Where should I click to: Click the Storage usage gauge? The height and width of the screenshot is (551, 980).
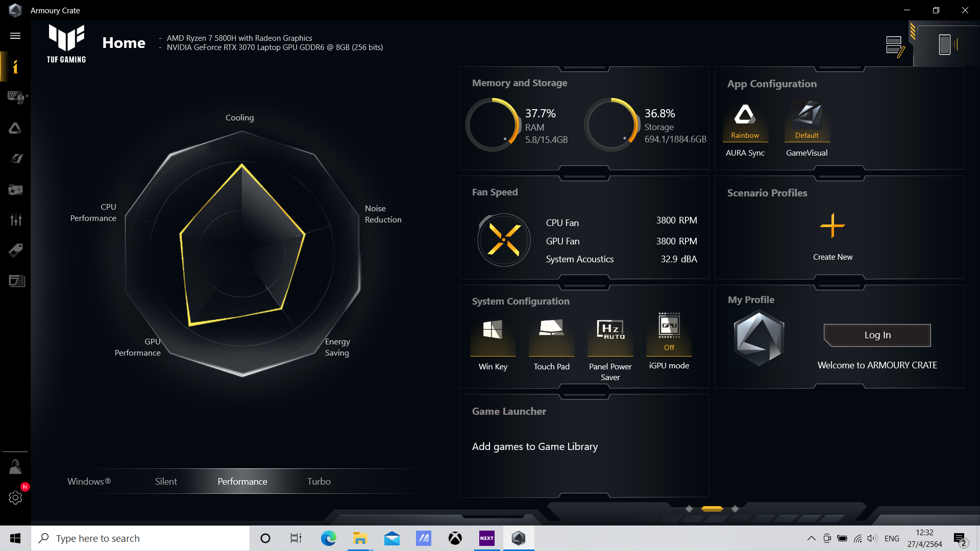pyautogui.click(x=611, y=124)
